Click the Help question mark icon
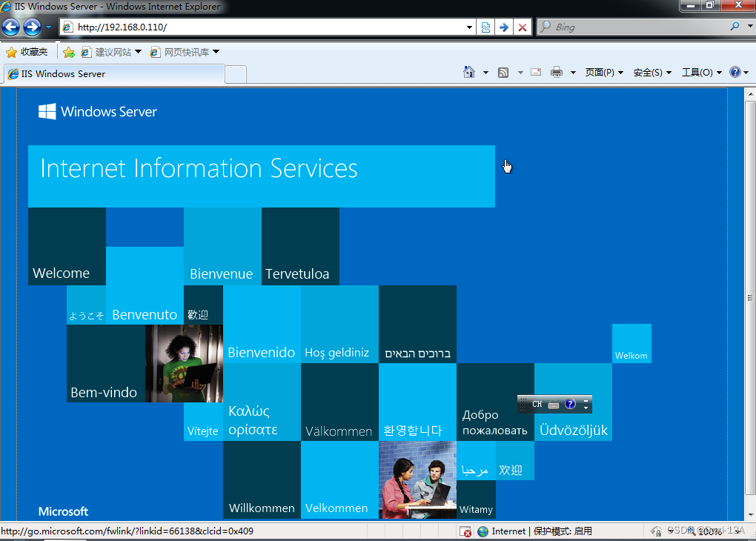The height and width of the screenshot is (541, 756). point(735,73)
